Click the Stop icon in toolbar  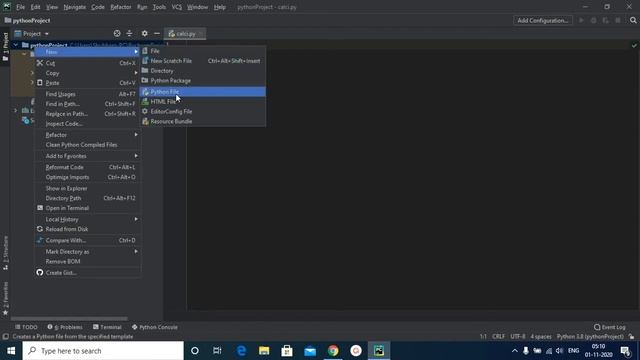tap(618, 20)
